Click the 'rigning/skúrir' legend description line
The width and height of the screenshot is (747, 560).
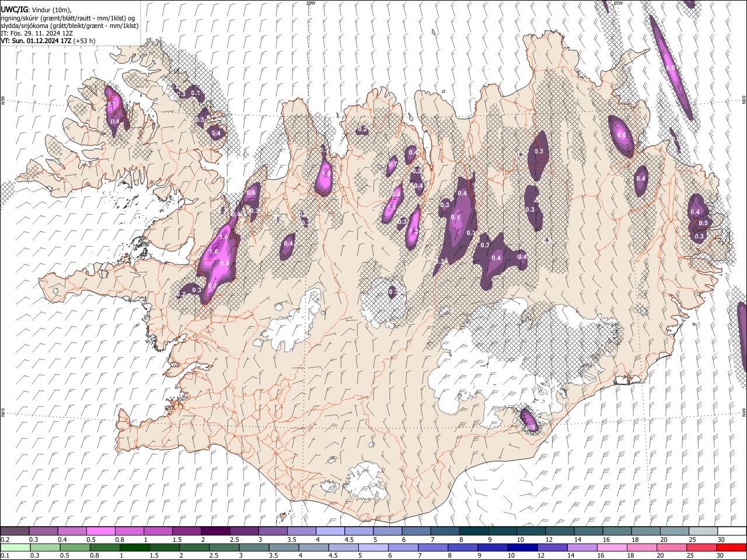click(x=68, y=18)
